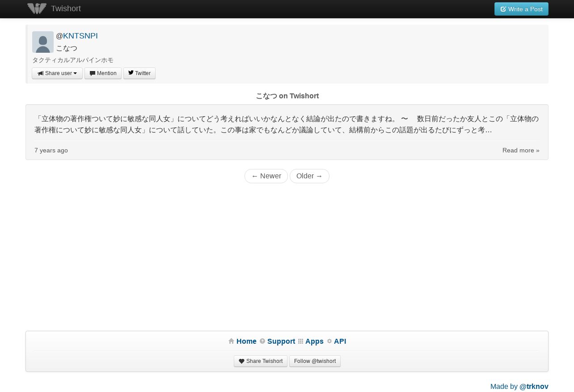This screenshot has height=392, width=574.
Task: Go to Newer posts
Action: point(266,176)
